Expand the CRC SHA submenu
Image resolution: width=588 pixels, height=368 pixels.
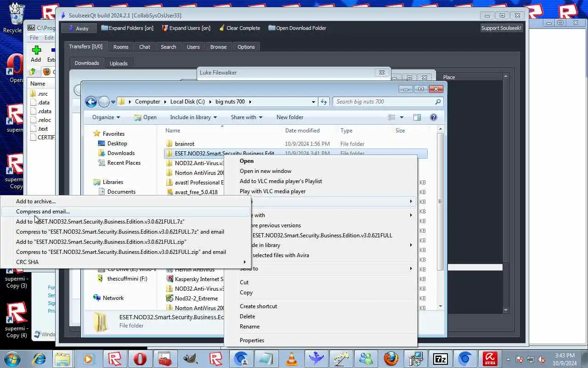point(244,262)
